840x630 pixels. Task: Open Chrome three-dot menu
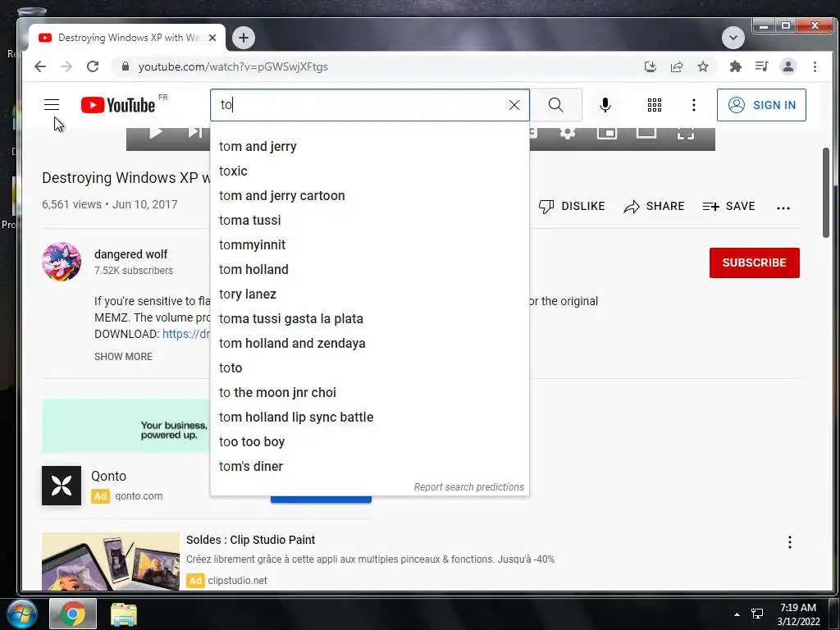click(x=815, y=66)
